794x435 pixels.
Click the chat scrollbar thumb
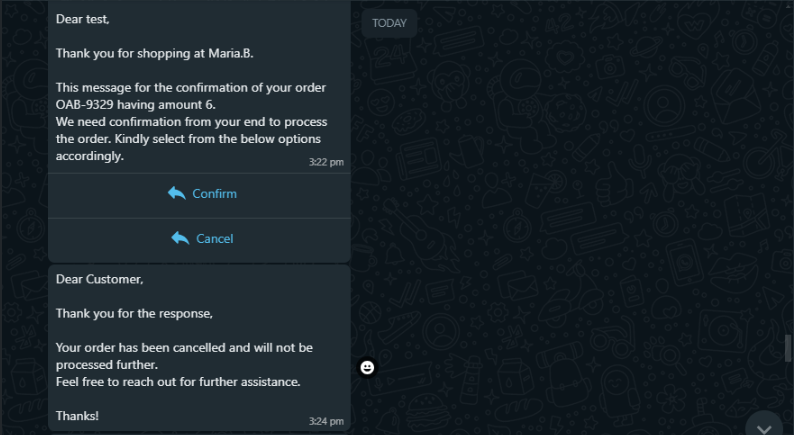(787, 349)
